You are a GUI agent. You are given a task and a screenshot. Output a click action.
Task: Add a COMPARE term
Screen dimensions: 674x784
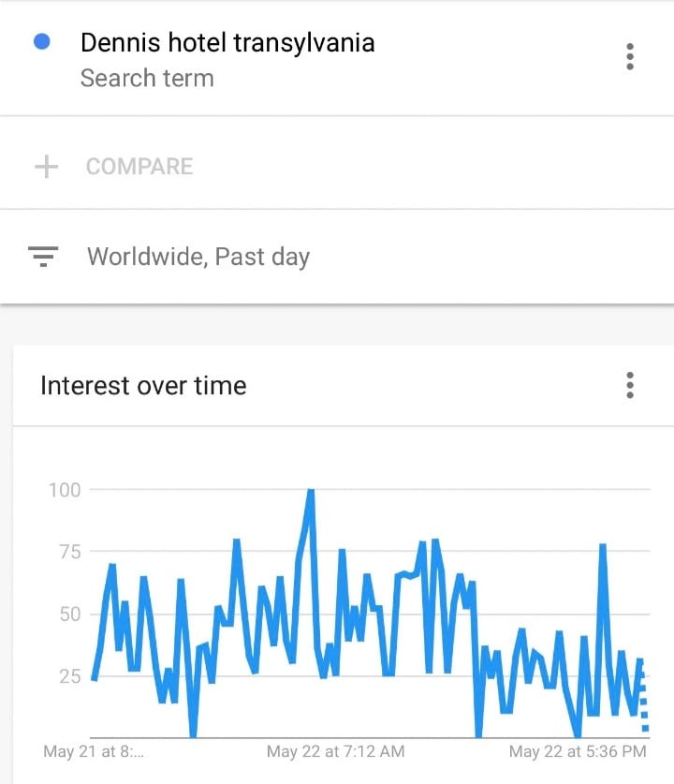(x=139, y=167)
